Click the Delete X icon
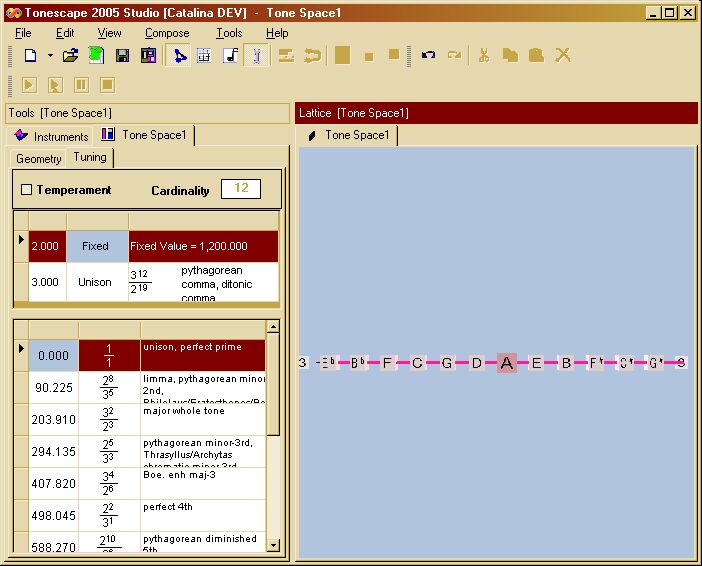This screenshot has width=702, height=566. 563,56
